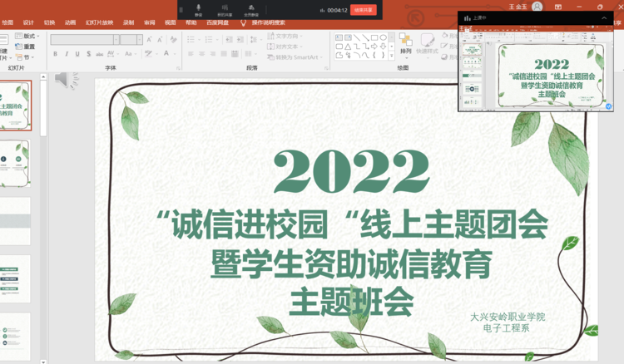Click the lightbulb Tell Me icon
The height and width of the screenshot is (364, 624).
tap(243, 22)
